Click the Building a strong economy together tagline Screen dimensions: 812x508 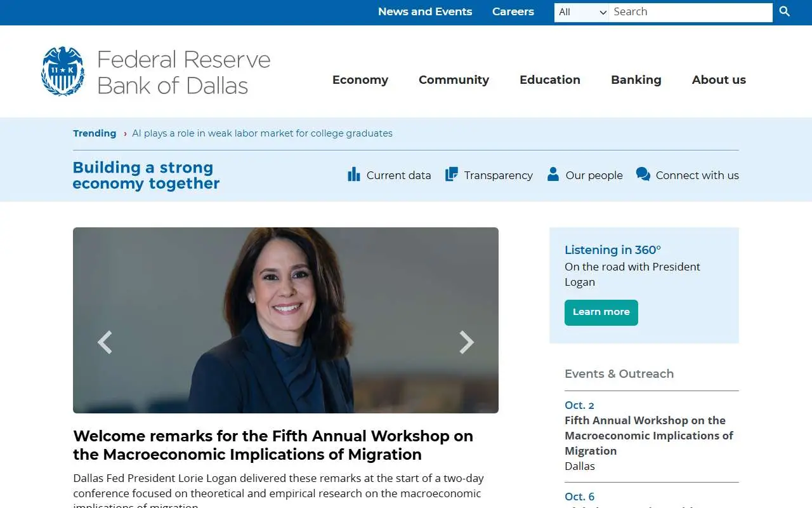[146, 175]
